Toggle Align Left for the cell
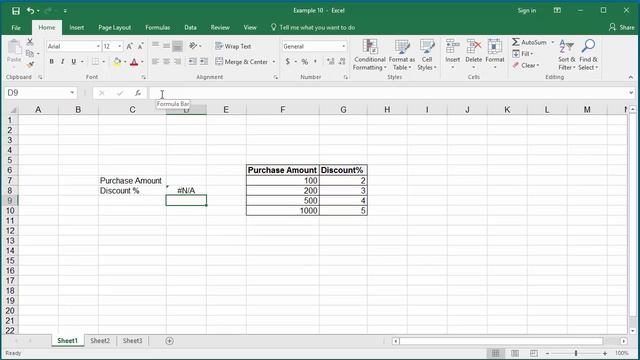The width and height of the screenshot is (640, 360). click(155, 62)
